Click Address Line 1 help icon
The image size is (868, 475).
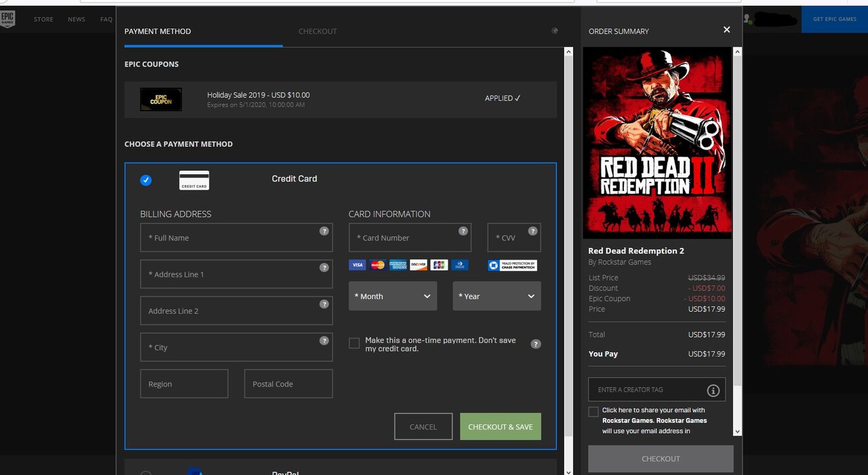coord(324,268)
